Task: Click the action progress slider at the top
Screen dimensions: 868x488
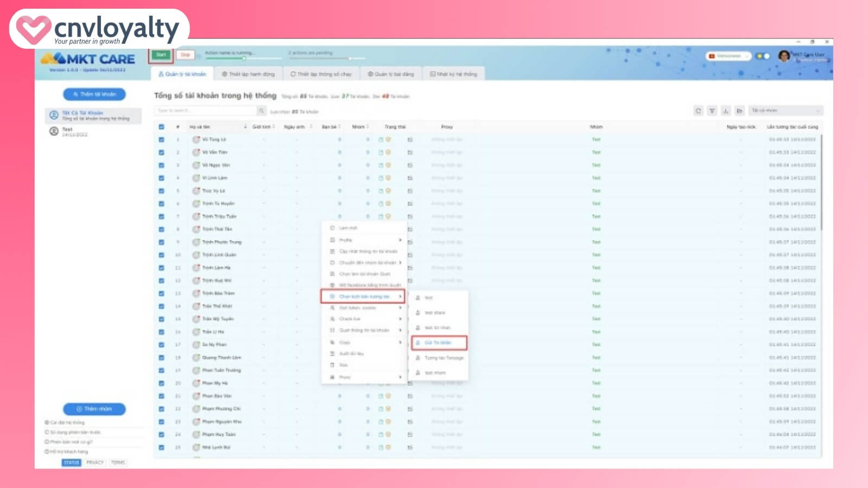Action: click(244, 58)
